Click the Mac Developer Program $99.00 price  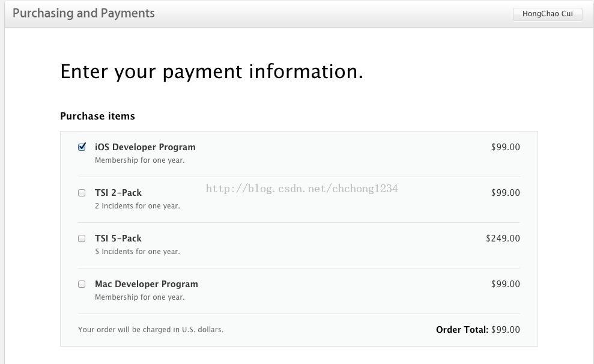click(x=505, y=284)
